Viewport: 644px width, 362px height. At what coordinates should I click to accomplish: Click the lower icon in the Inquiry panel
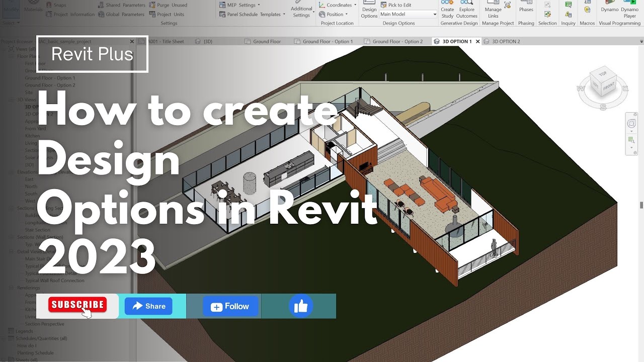(569, 14)
